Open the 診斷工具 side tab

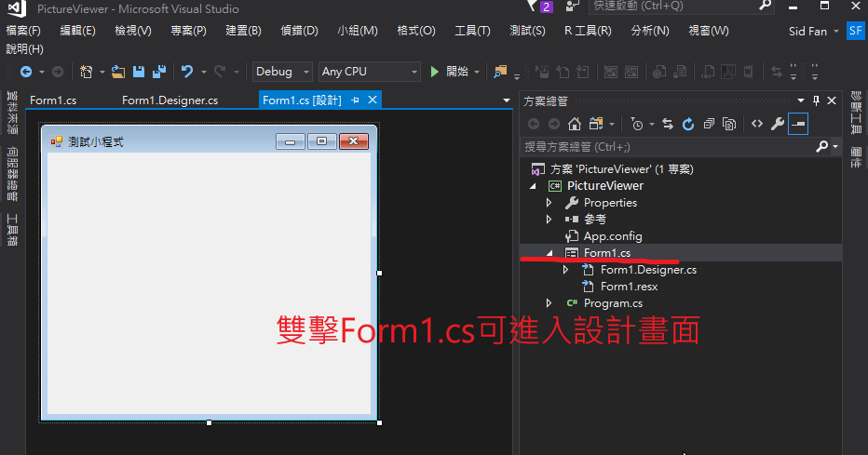856,113
